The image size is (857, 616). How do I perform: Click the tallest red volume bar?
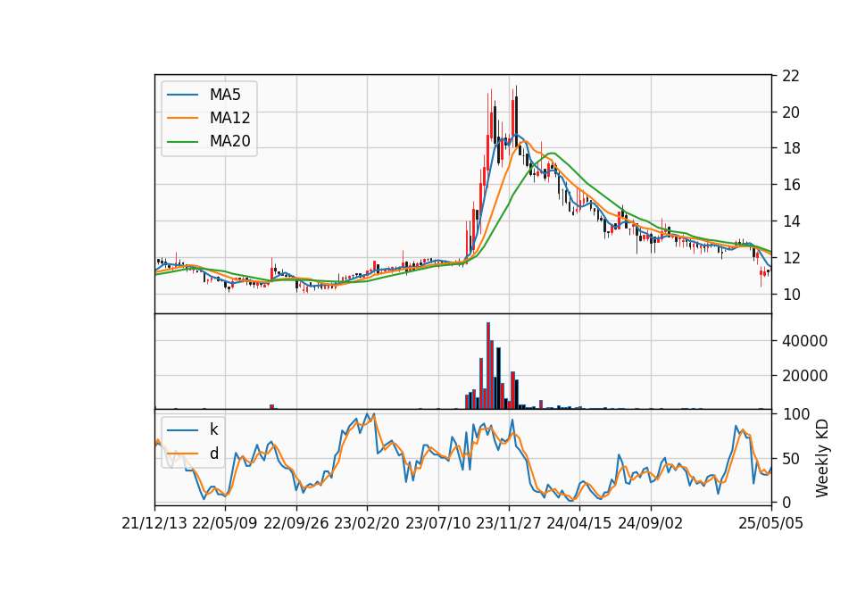[x=488, y=366]
